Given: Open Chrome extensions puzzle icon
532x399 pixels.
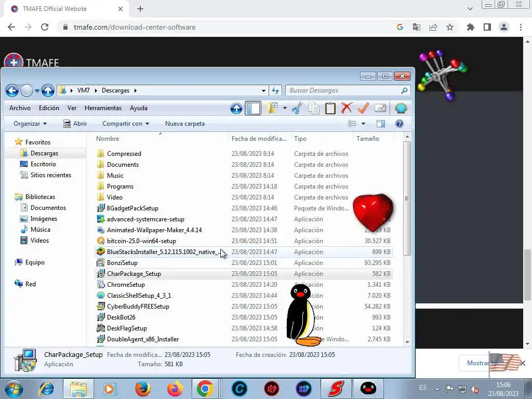Looking at the screenshot, I should coord(471,27).
